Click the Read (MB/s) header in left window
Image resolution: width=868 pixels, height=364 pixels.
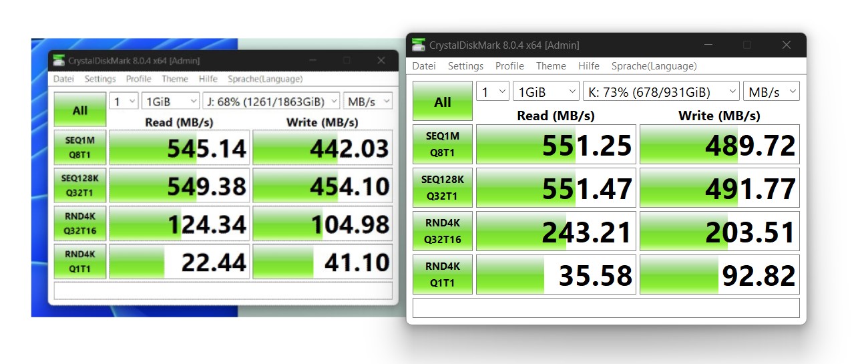pos(179,122)
